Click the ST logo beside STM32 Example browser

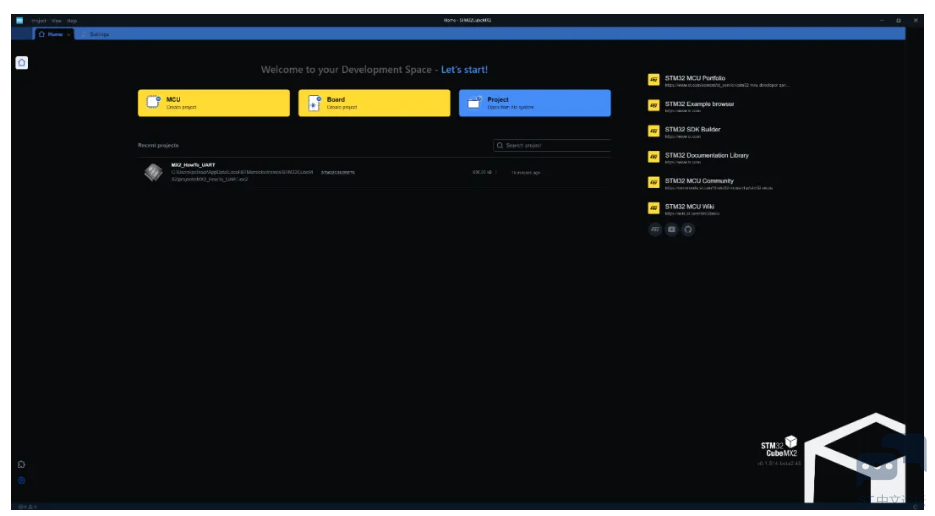(654, 106)
